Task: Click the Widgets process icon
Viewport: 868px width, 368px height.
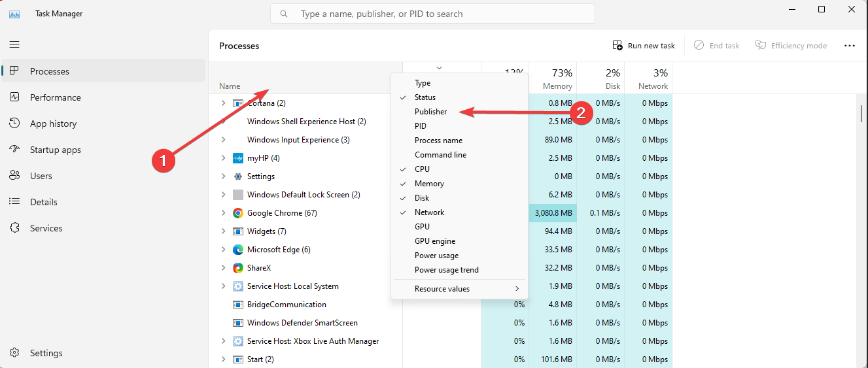Action: (238, 231)
